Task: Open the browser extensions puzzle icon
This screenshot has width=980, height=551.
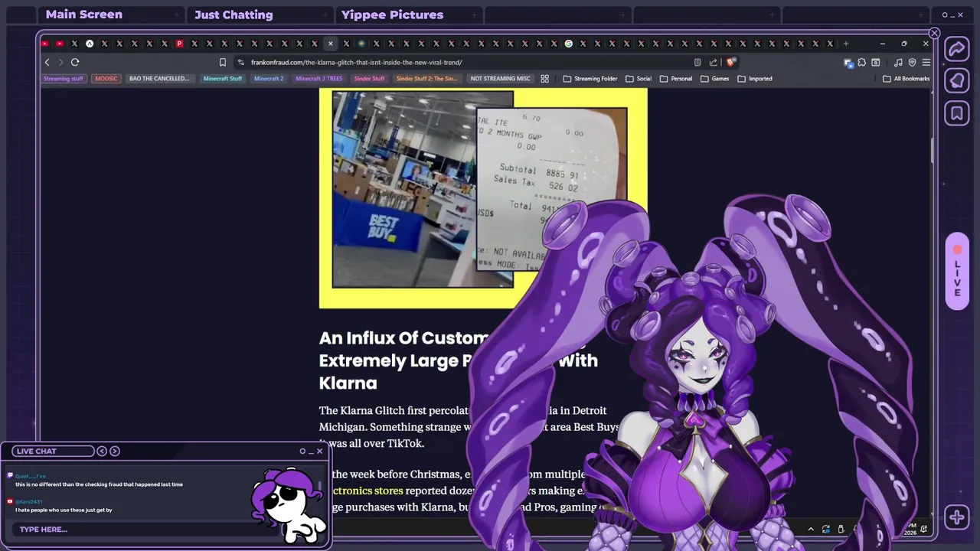Action: click(861, 62)
